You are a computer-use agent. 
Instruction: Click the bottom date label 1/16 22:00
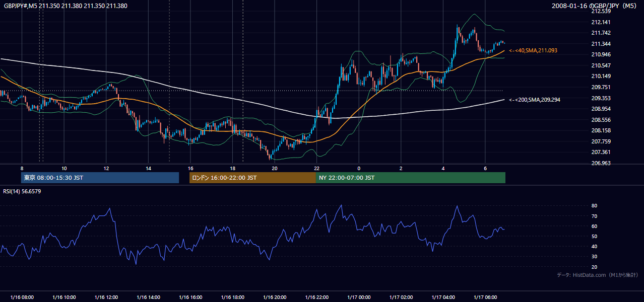pyautogui.click(x=316, y=297)
